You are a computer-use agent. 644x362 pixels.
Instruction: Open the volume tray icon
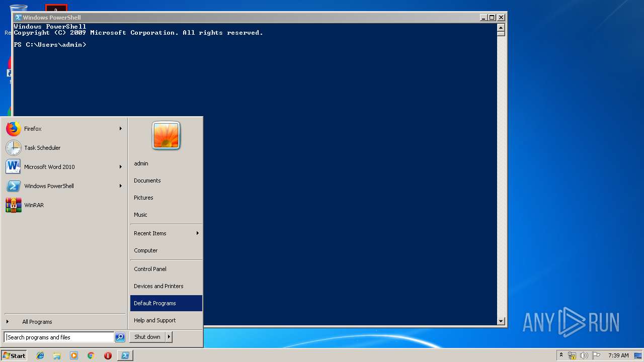point(584,355)
